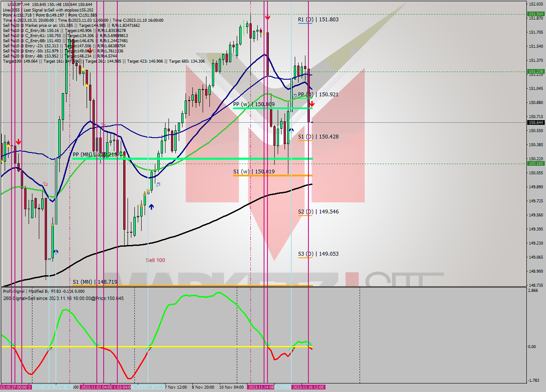Click the green PP (w) pivot line

273,108
